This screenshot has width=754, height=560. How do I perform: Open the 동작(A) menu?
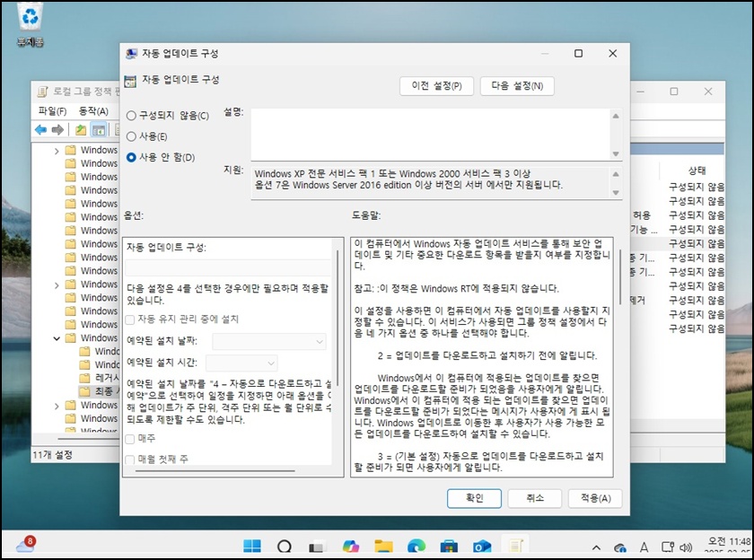(93, 111)
